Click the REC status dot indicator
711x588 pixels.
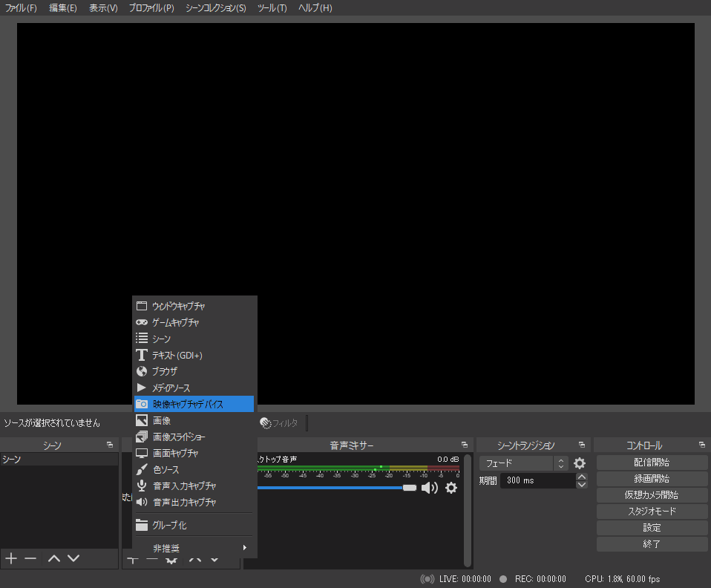(503, 579)
